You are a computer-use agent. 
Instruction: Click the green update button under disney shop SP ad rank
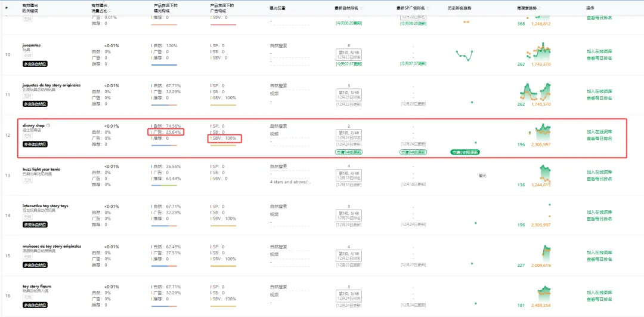[x=413, y=152]
